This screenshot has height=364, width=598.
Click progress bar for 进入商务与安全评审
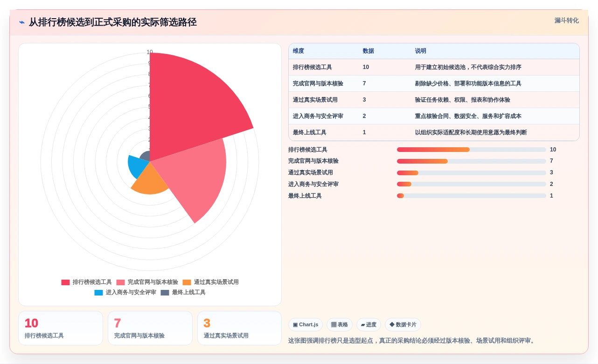pos(472,184)
